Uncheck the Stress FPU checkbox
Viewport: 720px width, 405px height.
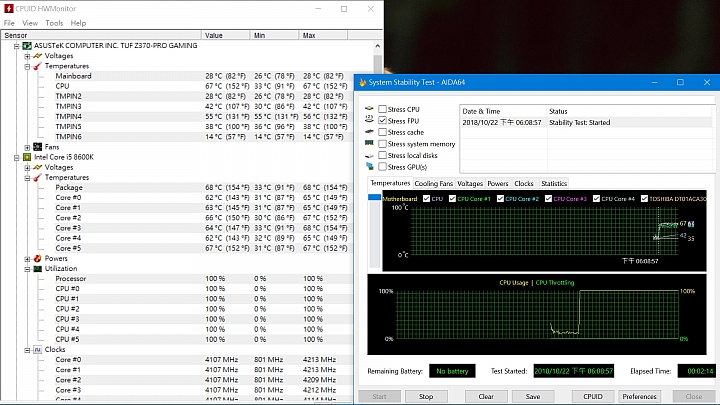[382, 120]
